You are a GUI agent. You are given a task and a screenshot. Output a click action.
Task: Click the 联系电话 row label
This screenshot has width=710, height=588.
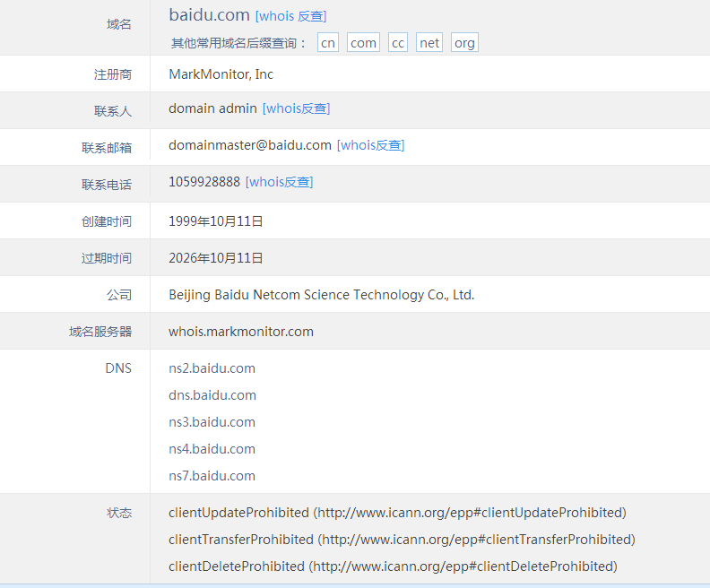tap(107, 185)
